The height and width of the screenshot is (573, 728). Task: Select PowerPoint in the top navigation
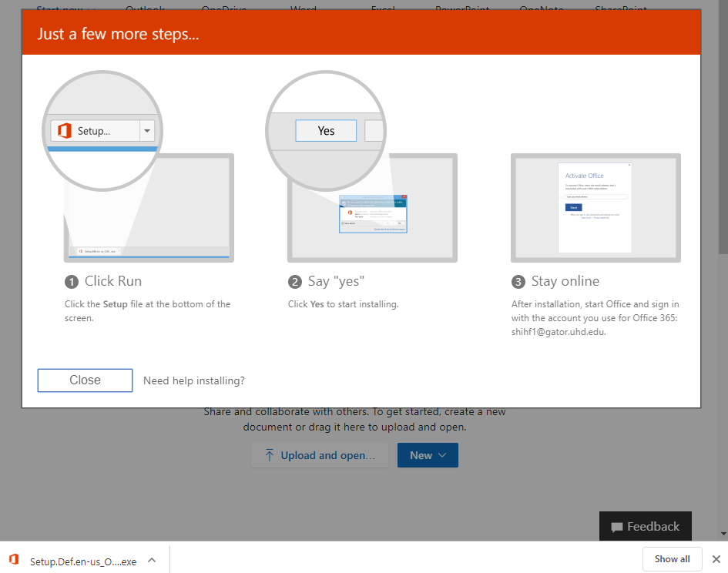[462, 9]
